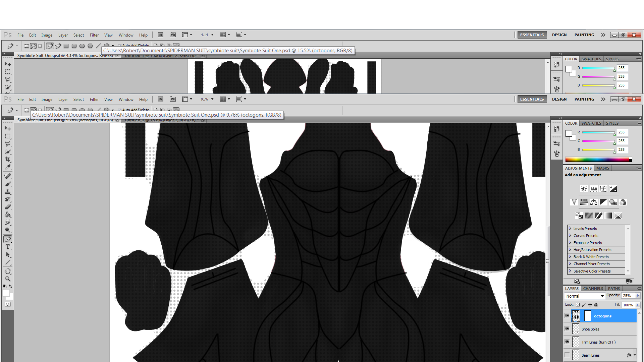Select the Zoom magnifier tool
Viewport: 644px width, 362px height.
click(8, 279)
